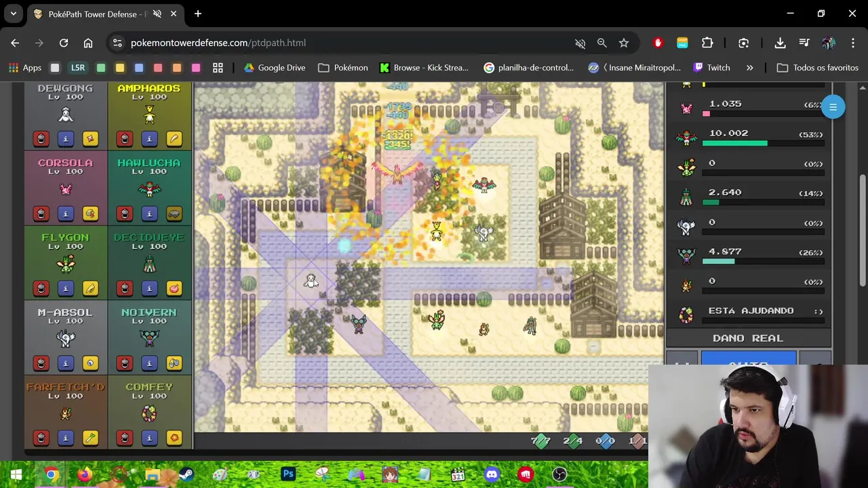Open Comfey's yellow held item slot
This screenshot has height=488, width=868.
(x=174, y=438)
